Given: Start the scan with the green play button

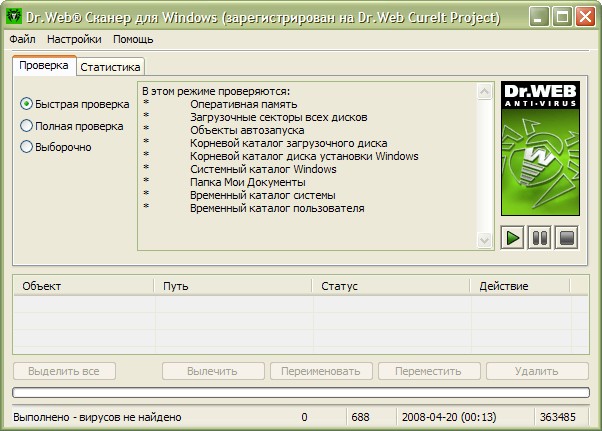Looking at the screenshot, I should click(512, 238).
